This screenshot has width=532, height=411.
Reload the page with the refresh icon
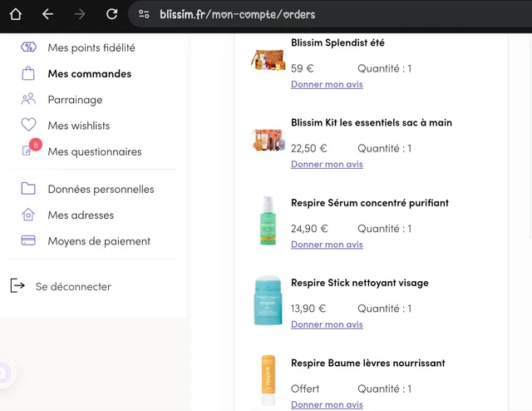[112, 14]
